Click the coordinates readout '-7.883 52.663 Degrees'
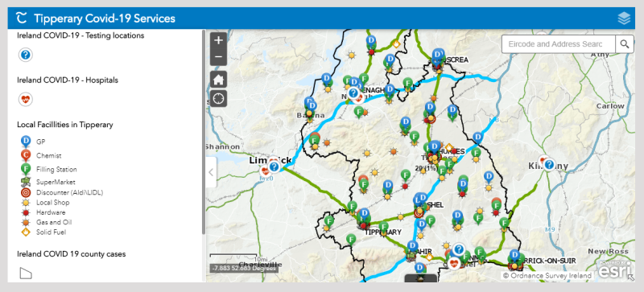The width and height of the screenshot is (644, 292). coord(244,268)
